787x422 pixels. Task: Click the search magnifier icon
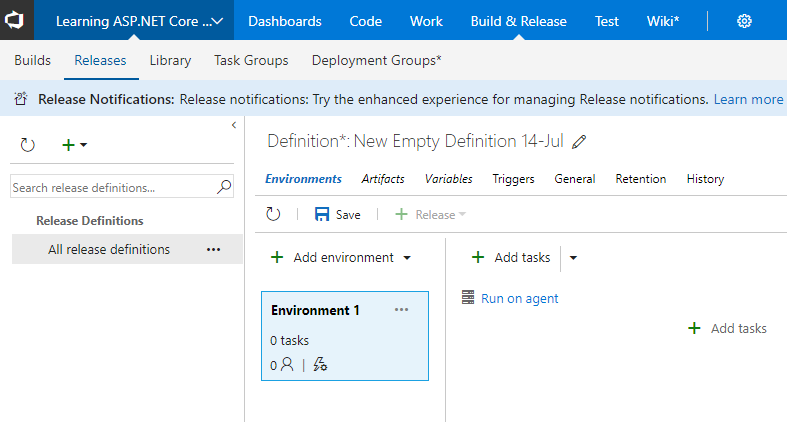coord(224,187)
